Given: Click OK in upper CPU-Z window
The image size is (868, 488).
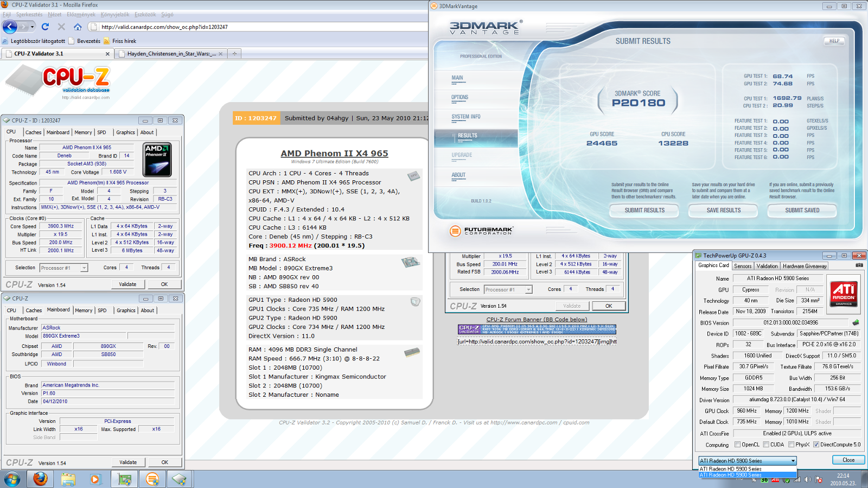Looking at the screenshot, I should (x=164, y=284).
